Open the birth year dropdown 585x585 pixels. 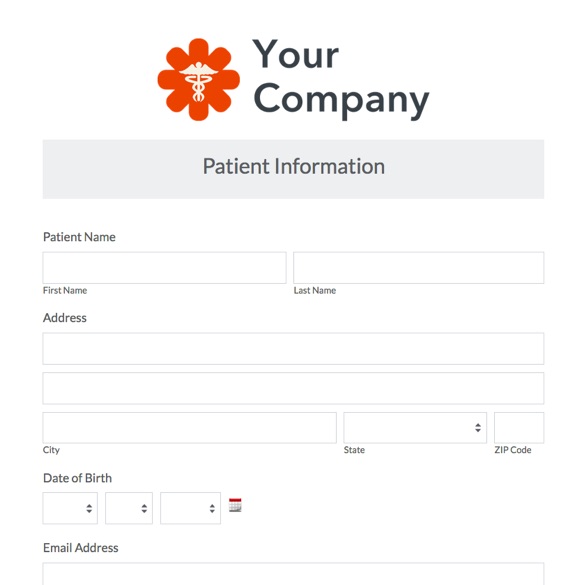coord(190,508)
